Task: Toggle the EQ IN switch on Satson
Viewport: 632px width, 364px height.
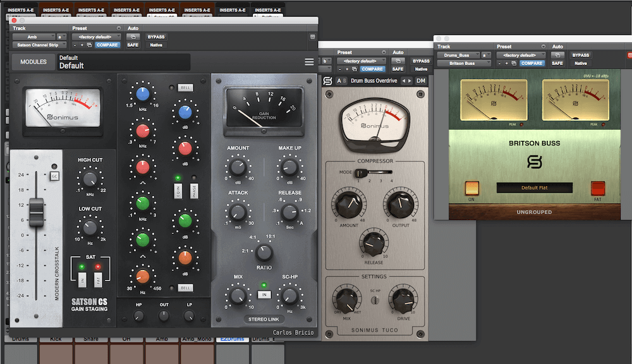Action: click(x=178, y=190)
